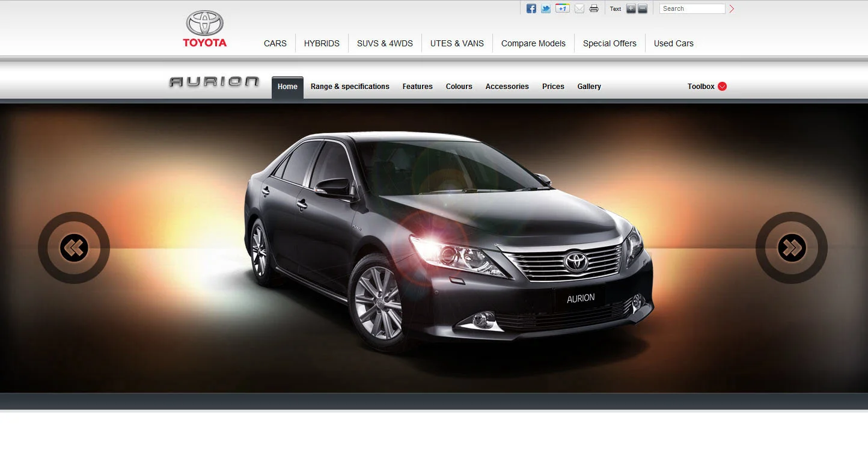868x465 pixels.
Task: Open UTES & VANS menu
Action: [x=457, y=43]
